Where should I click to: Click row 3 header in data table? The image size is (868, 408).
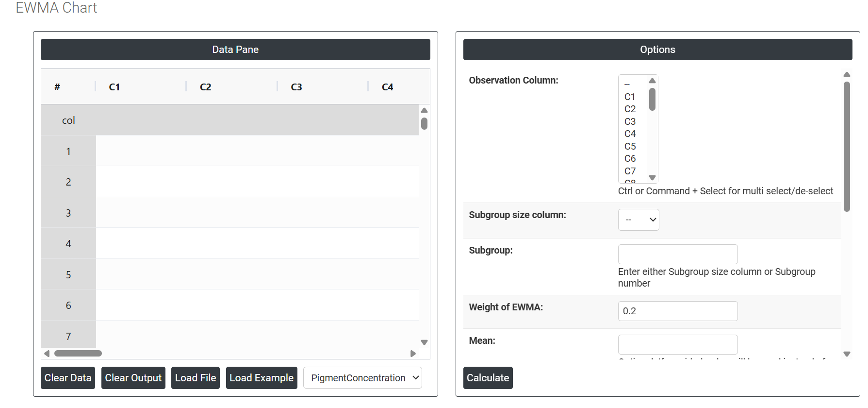point(68,213)
